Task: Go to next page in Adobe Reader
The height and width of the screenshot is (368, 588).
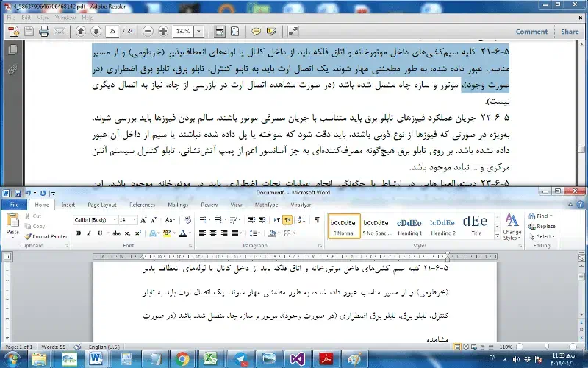Action: click(x=96, y=32)
